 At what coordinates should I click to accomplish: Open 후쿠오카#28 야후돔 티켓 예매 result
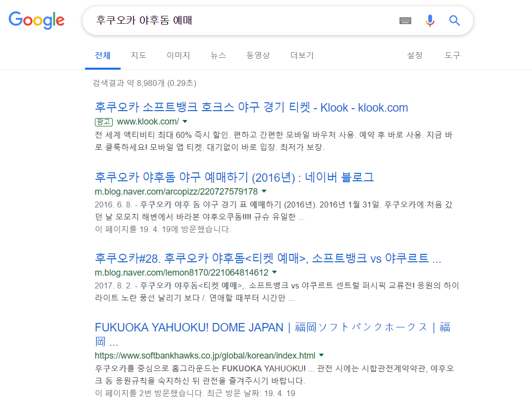[x=268, y=258]
